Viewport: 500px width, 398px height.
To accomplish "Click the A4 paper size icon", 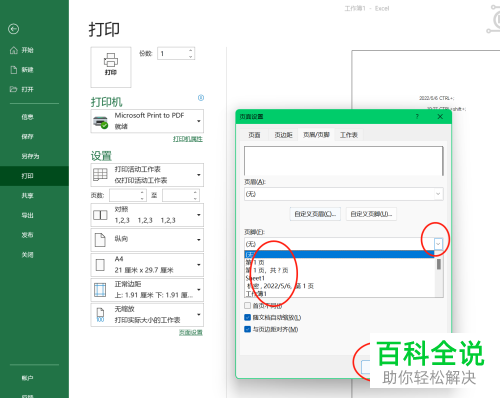I will click(100, 265).
